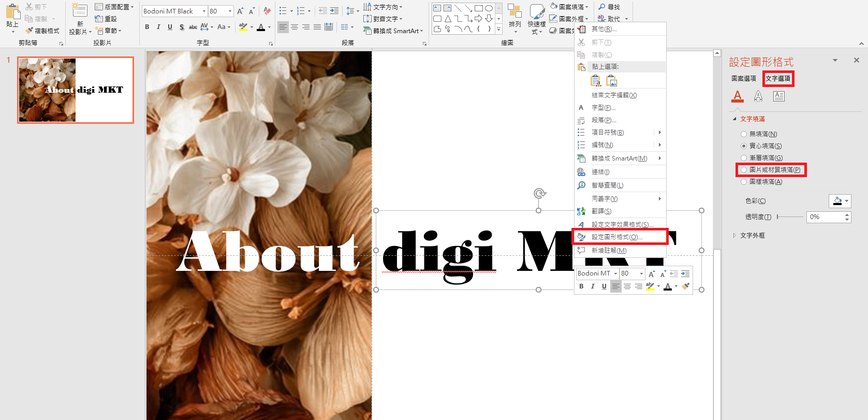Click the Bold button in the ribbon

[x=147, y=27]
